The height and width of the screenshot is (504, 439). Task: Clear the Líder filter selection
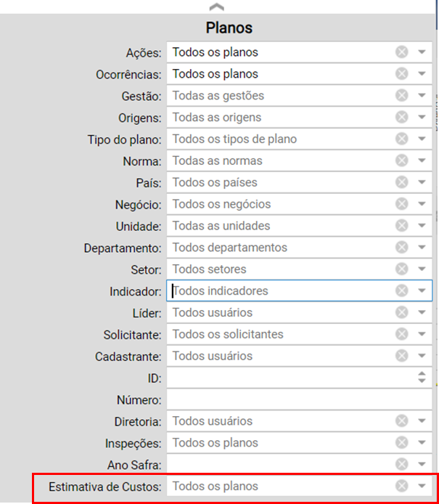click(401, 312)
